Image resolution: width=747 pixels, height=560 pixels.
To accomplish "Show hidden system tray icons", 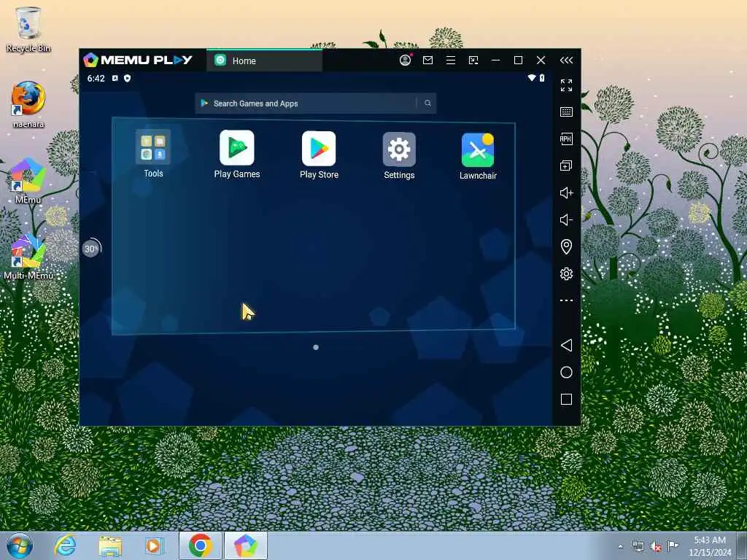I will click(x=620, y=547).
